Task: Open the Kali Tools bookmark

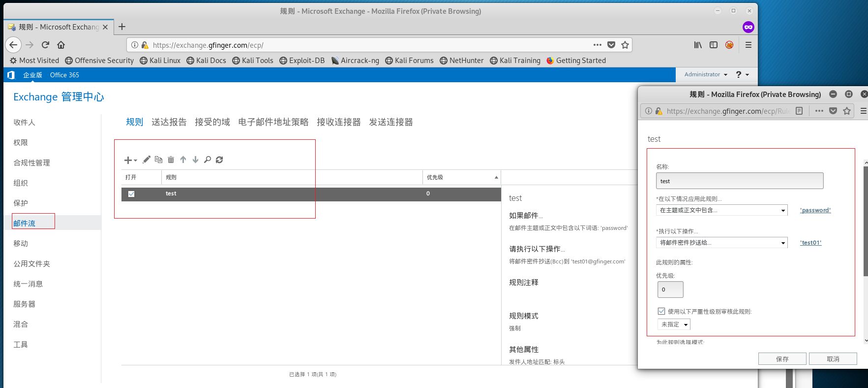Action: pos(253,61)
